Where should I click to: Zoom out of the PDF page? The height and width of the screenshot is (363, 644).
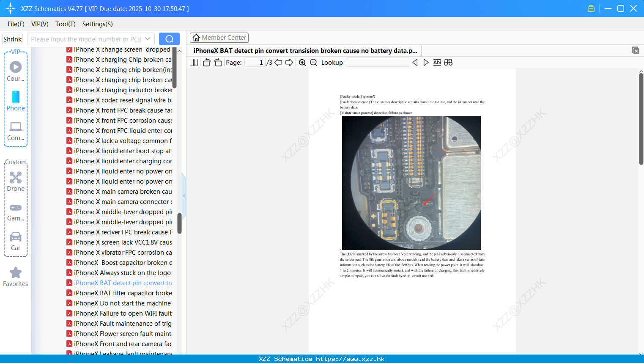point(313,63)
